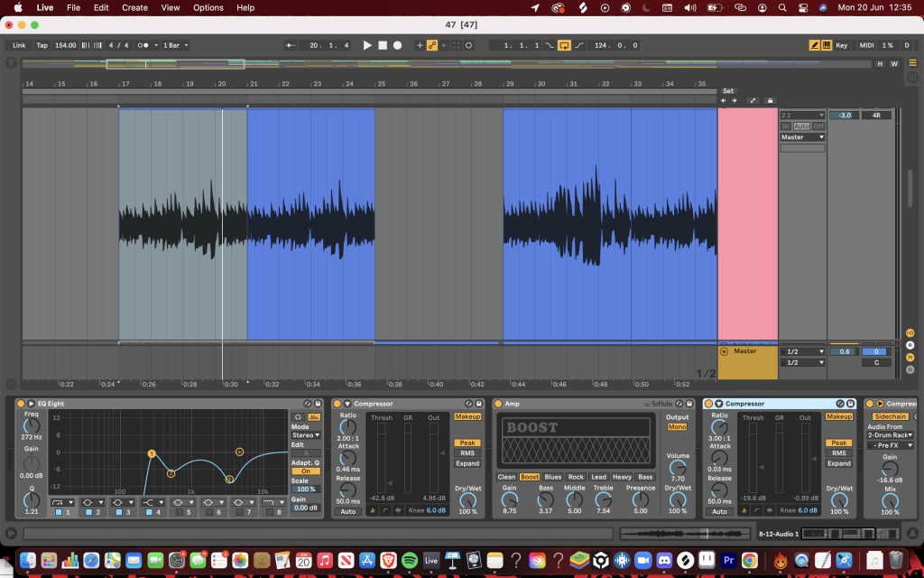Open the Create menu
924x578 pixels.
[135, 7]
